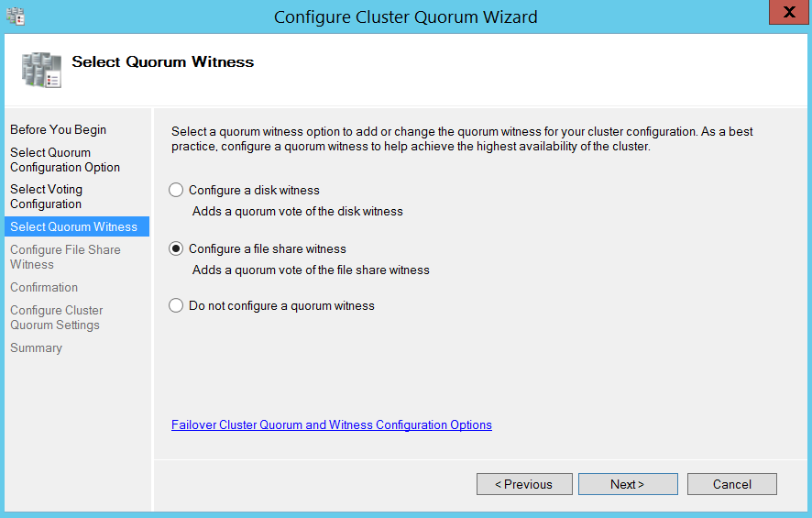Click the Configure File Share Witness step
This screenshot has height=518, width=812.
pyautogui.click(x=64, y=258)
